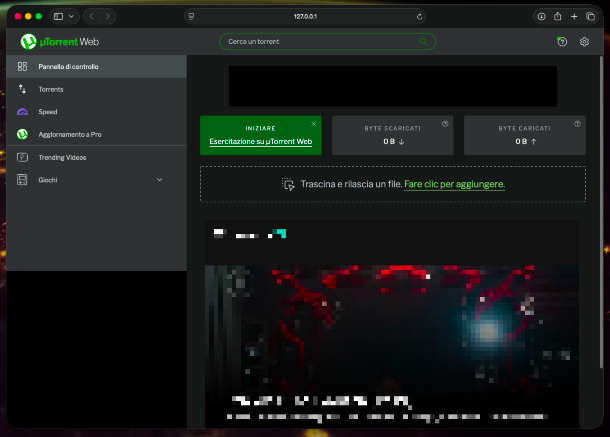Open Safari downloads icon
Image resolution: width=610 pixels, height=437 pixels.
(x=541, y=16)
